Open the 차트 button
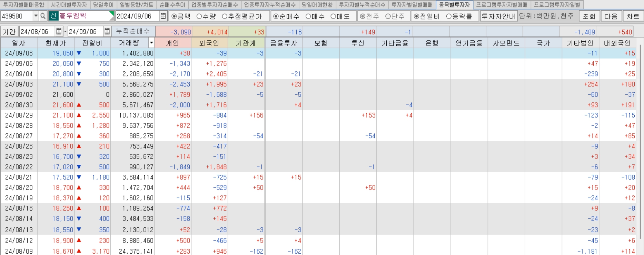Screen dimensions: 644x255 [x=633, y=16]
